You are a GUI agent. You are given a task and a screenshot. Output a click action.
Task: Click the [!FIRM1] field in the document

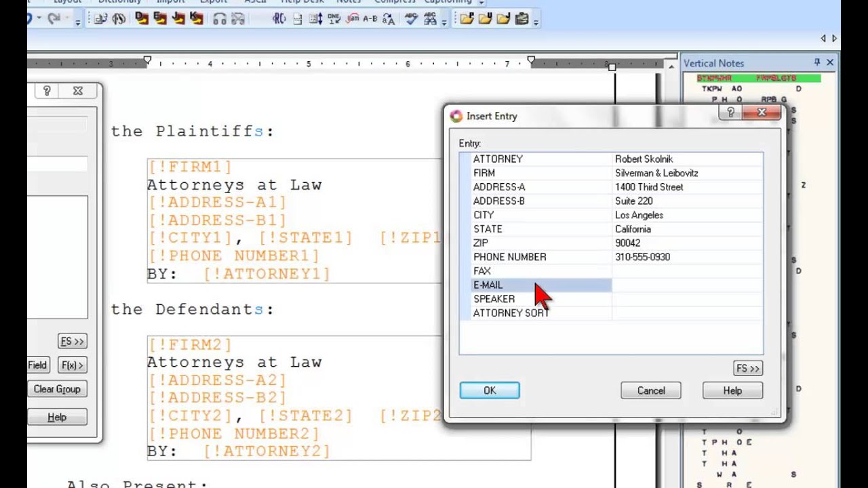[x=190, y=167]
